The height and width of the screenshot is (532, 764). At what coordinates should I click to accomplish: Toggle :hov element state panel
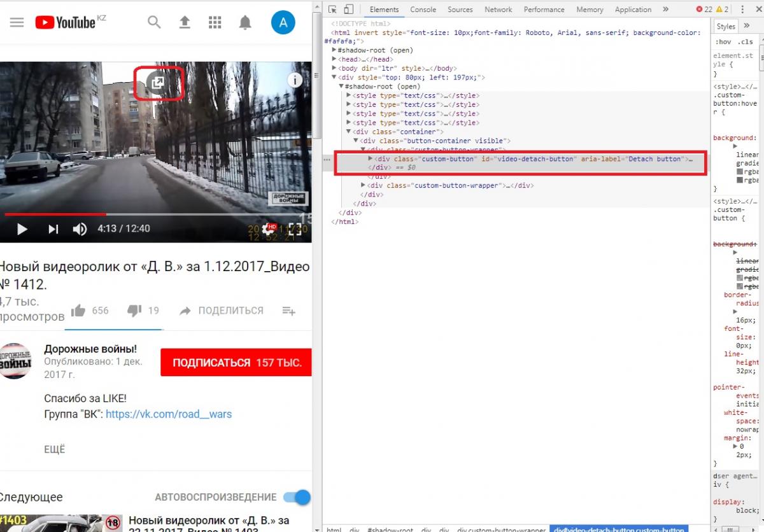[723, 42]
